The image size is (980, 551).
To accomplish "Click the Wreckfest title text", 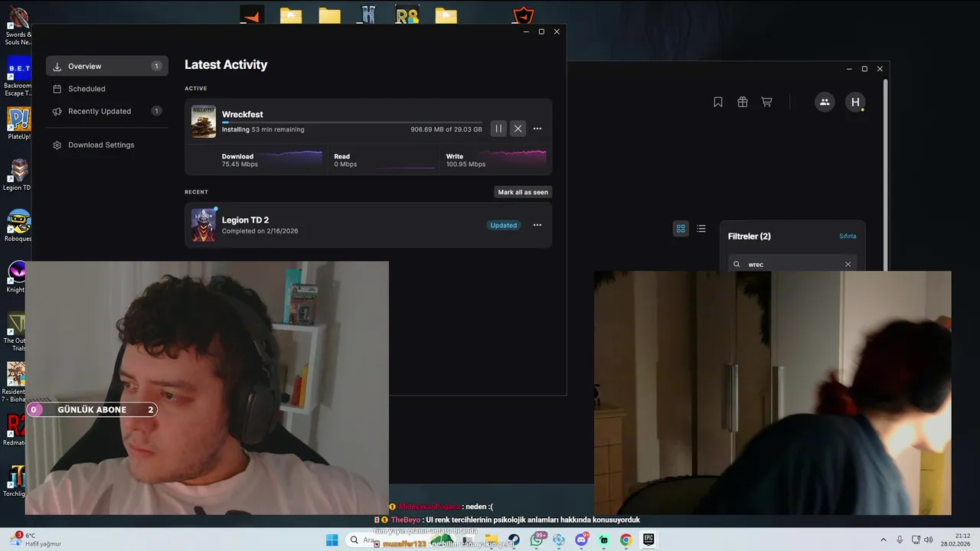I will coord(243,114).
